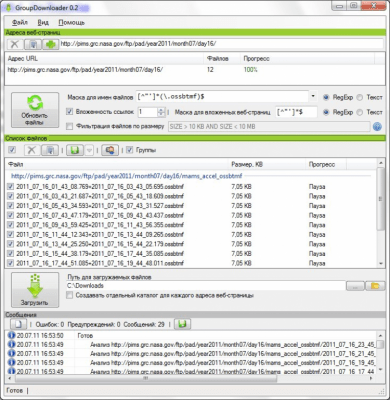Image resolution: width=390 pixels, height=400 pixels.
Task: Enable Фильтрация файлов по размеру checkbox
Action: [x=69, y=126]
